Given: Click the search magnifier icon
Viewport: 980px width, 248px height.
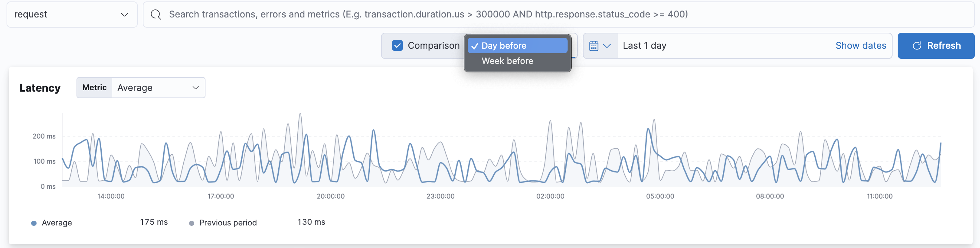Looking at the screenshot, I should (x=156, y=15).
